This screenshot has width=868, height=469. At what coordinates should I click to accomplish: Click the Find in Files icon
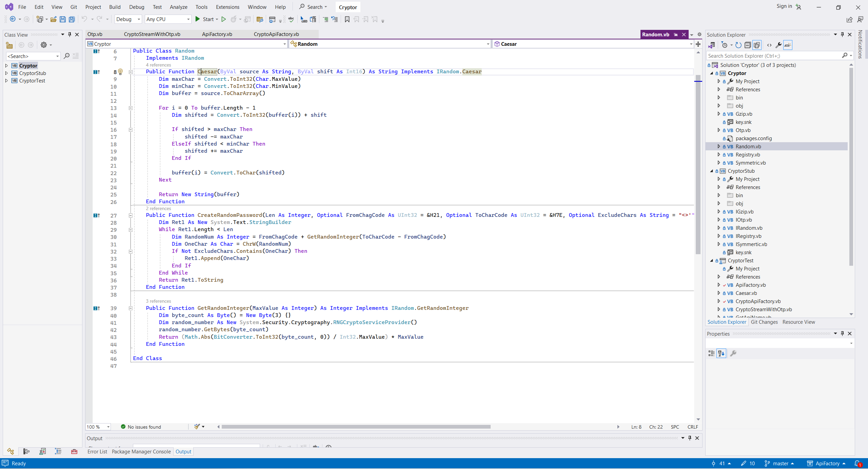point(260,19)
